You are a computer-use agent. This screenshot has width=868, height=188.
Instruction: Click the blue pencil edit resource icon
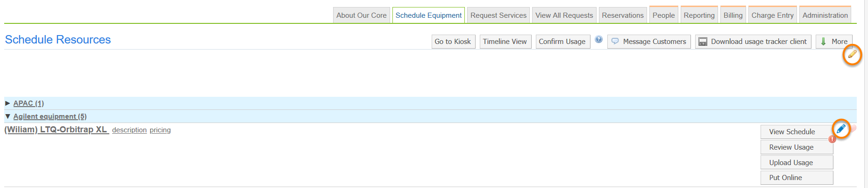pos(841,129)
